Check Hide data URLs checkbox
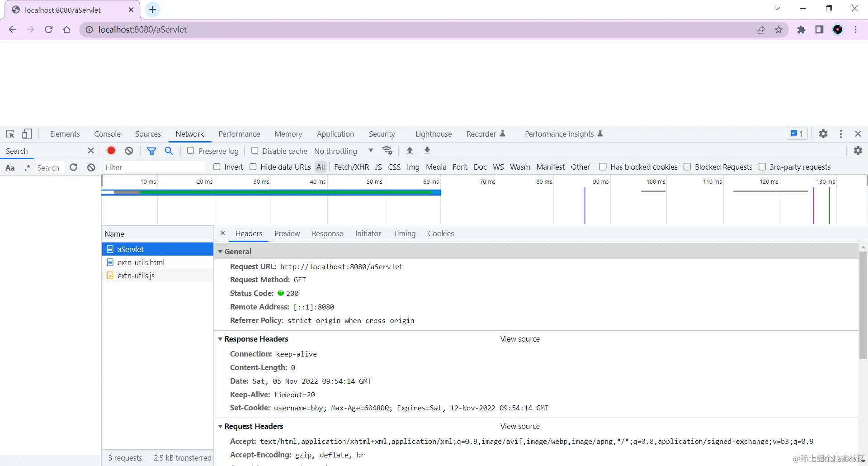This screenshot has width=868, height=466. tap(253, 167)
